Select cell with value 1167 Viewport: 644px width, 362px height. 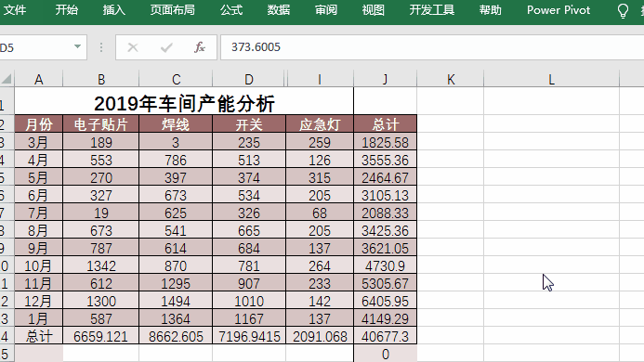pyautogui.click(x=249, y=318)
